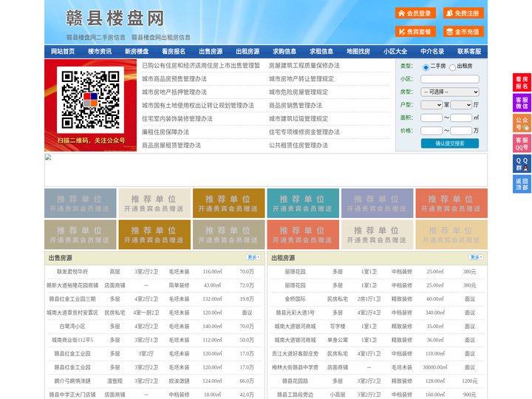532x399 pixels.
Task: Open link 城市房地产抵押管理办法
Action: pos(174,92)
